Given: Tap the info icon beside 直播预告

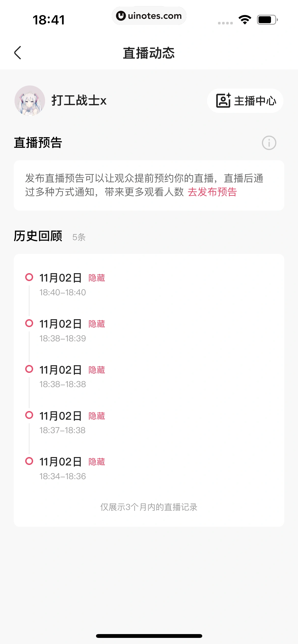Looking at the screenshot, I should point(269,143).
